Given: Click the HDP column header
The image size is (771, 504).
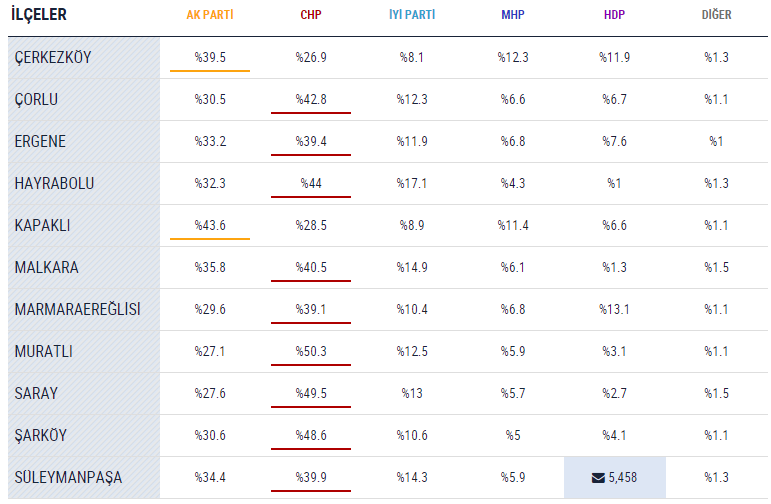Looking at the screenshot, I should coord(615,16).
